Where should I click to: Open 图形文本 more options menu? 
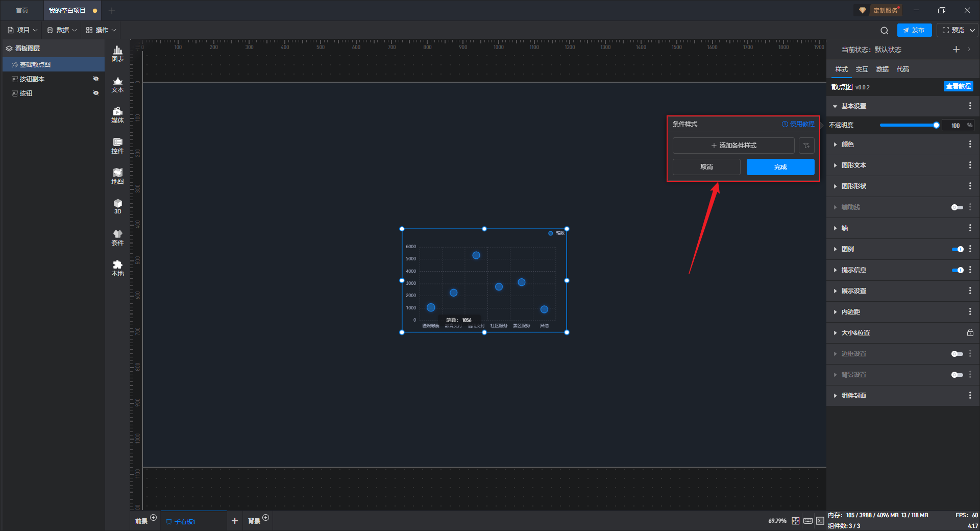970,165
